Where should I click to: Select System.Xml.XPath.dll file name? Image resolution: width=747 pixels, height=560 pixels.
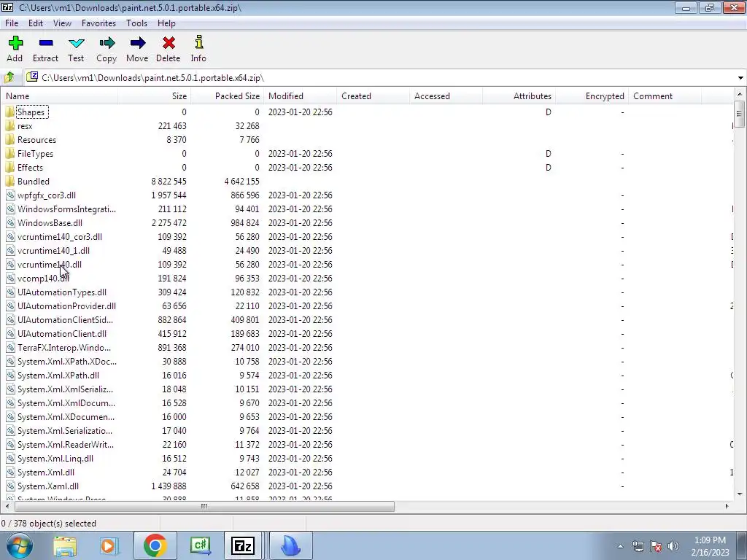point(58,376)
